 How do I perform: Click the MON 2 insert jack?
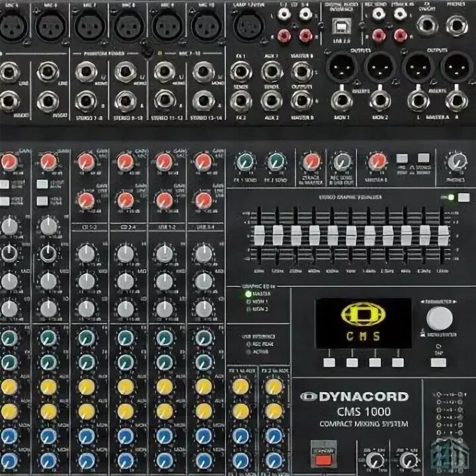pyautogui.click(x=379, y=100)
